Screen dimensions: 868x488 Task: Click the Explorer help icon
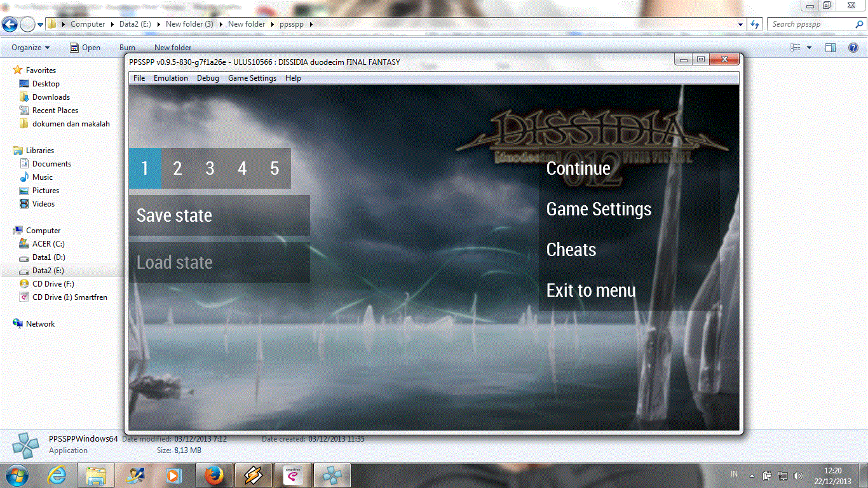click(x=853, y=48)
